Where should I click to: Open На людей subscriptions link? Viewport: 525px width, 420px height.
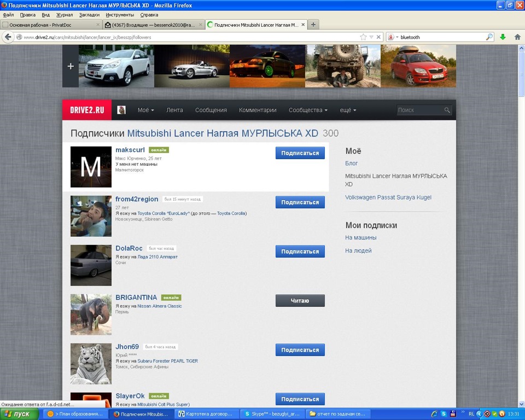coord(358,250)
